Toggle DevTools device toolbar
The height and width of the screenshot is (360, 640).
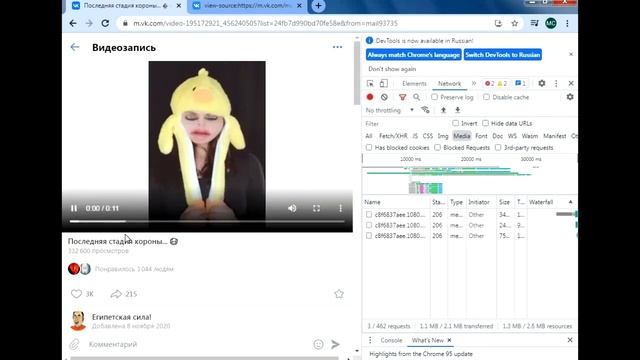[x=384, y=83]
